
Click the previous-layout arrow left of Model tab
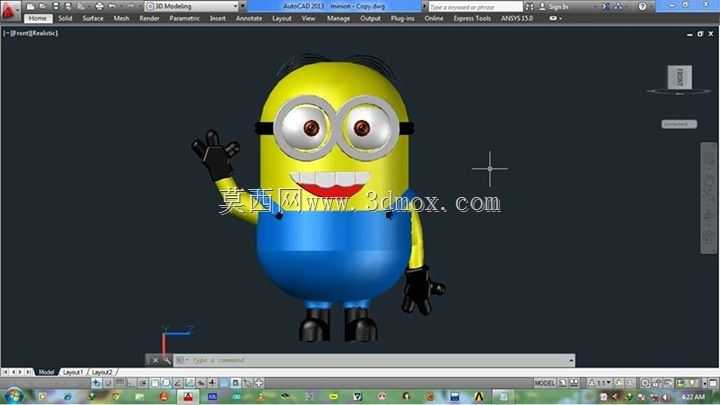[x=13, y=372]
